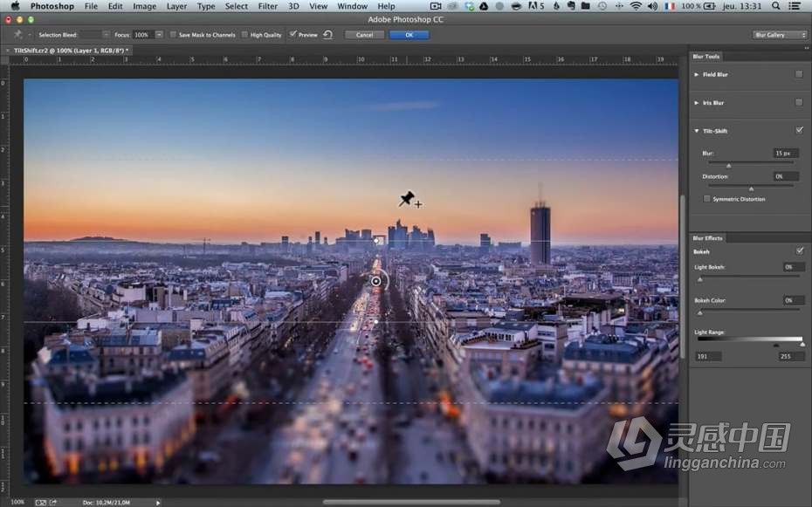The width and height of the screenshot is (812, 507).
Task: Select the Blur Tools panel tab
Action: [x=706, y=57]
